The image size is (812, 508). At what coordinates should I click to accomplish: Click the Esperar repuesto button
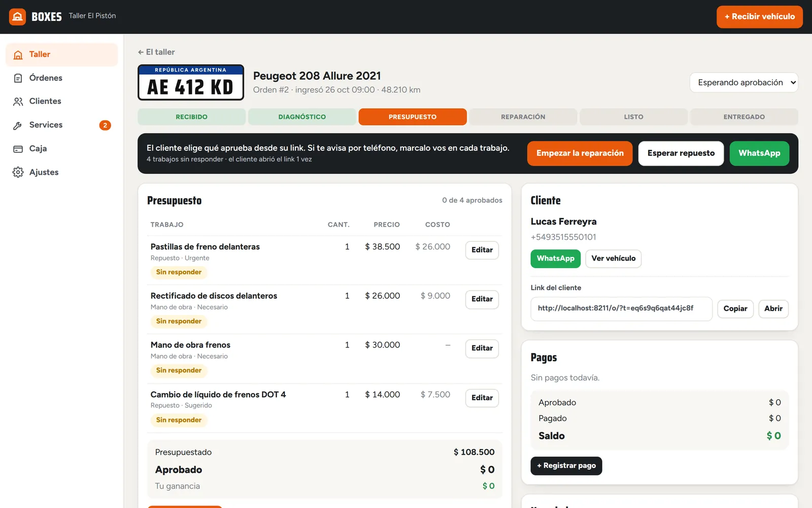681,153
